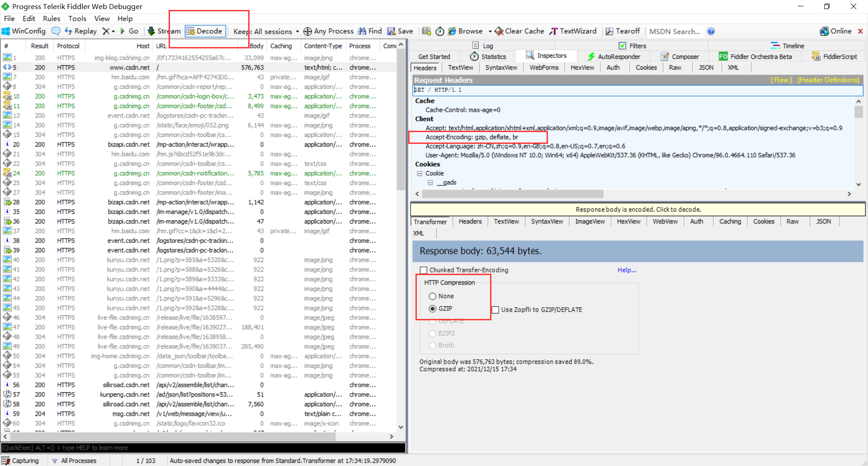
Task: Switch to the AutoResponder tab
Action: (x=613, y=57)
